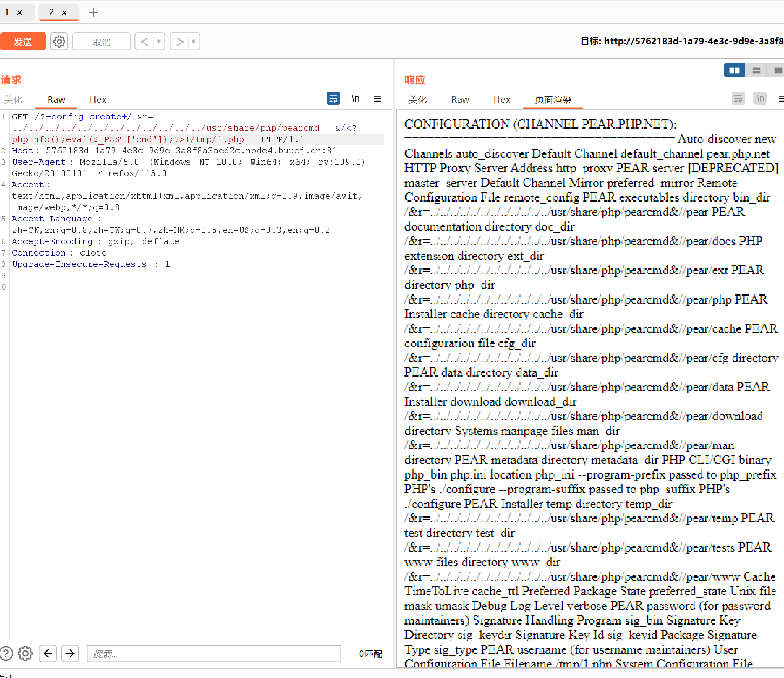Toggle response word wrap icon

[738, 98]
